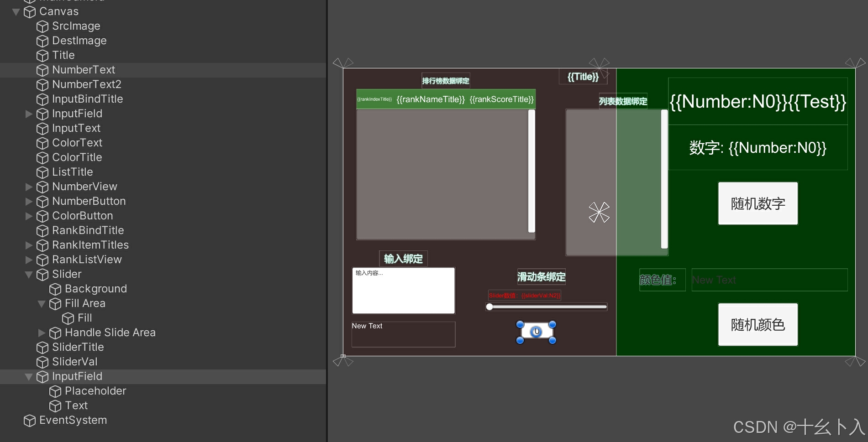Collapse the Fill Area node

[42, 304]
